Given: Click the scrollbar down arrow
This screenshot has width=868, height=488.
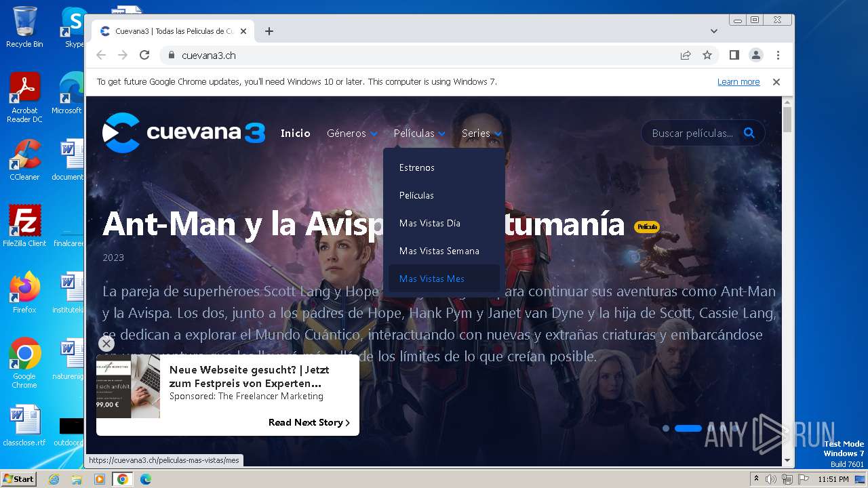Looking at the screenshot, I should point(787,461).
